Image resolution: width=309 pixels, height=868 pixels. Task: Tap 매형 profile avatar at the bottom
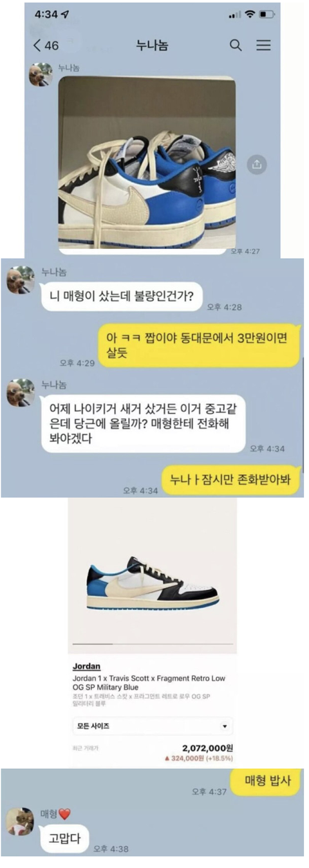click(21, 821)
